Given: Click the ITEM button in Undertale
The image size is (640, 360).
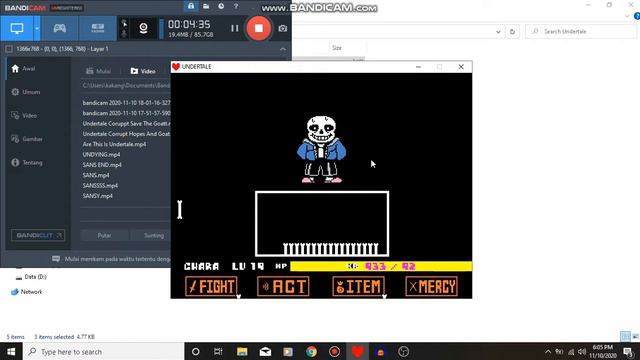Looking at the screenshot, I should (x=358, y=286).
